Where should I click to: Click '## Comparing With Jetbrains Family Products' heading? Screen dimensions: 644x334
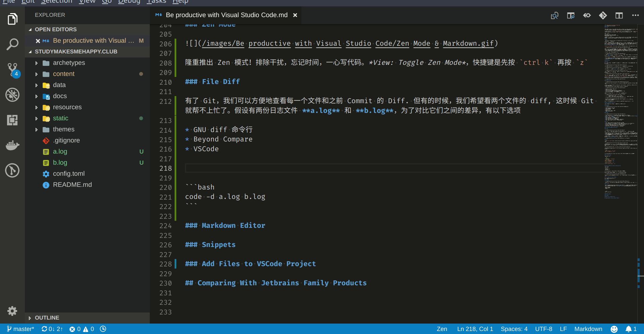pyautogui.click(x=276, y=283)
